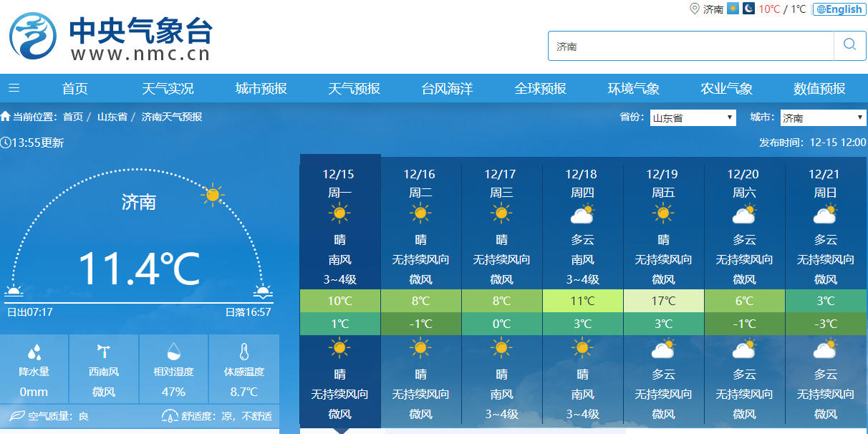Switch to the English version

tap(839, 9)
